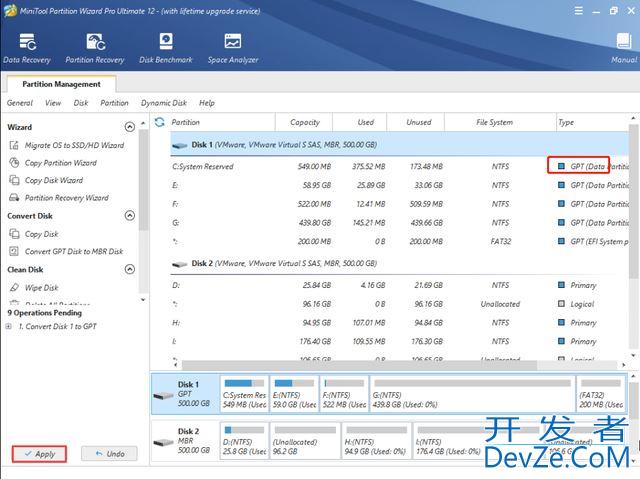Expand pending operation Convert Disk 1 to GPT
Viewport: 640px width, 479px height.
tap(8, 326)
